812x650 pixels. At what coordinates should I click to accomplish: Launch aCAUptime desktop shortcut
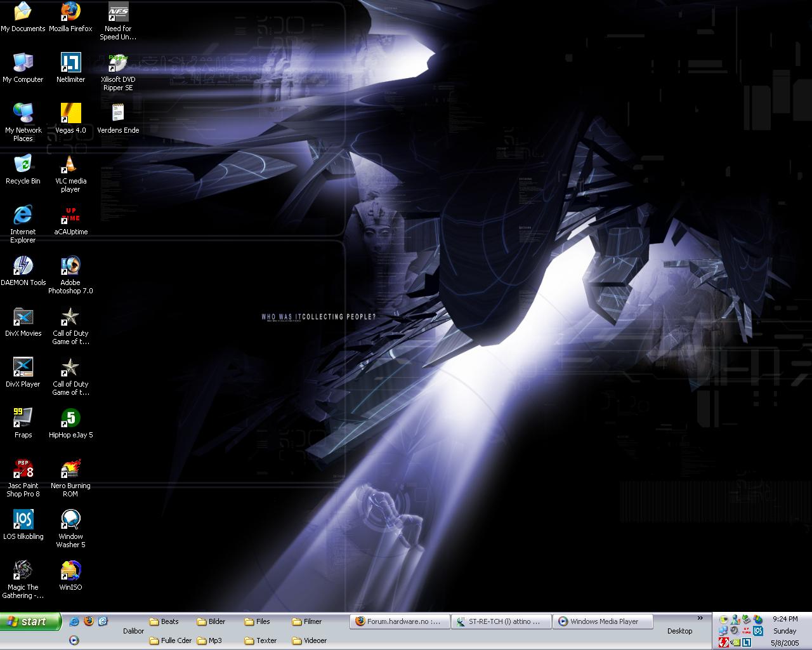point(70,221)
